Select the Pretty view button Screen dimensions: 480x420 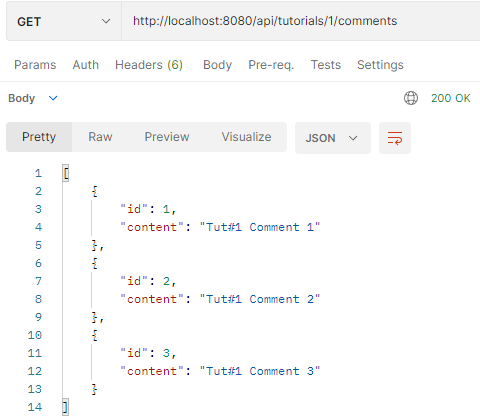[39, 137]
